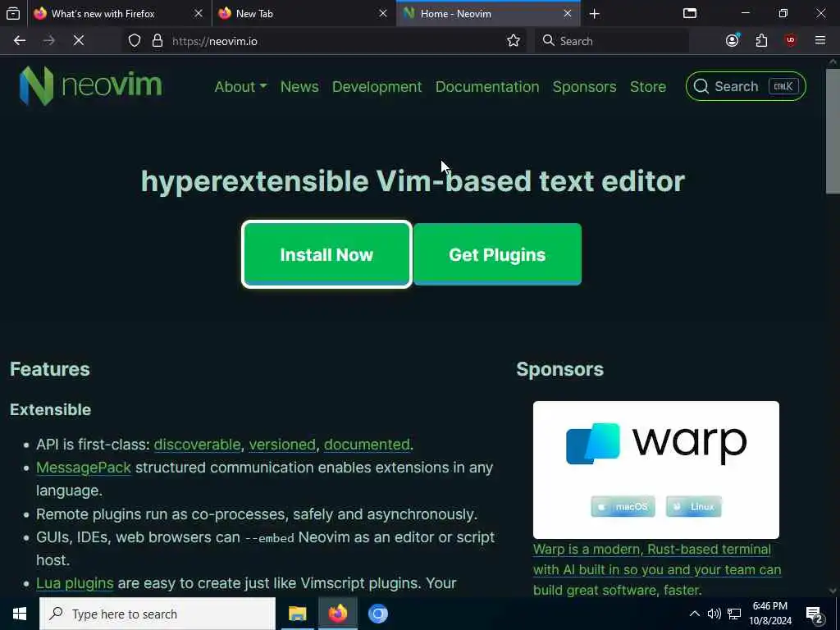The height and width of the screenshot is (630, 840).
Task: Click the Install Now button
Action: point(326,254)
